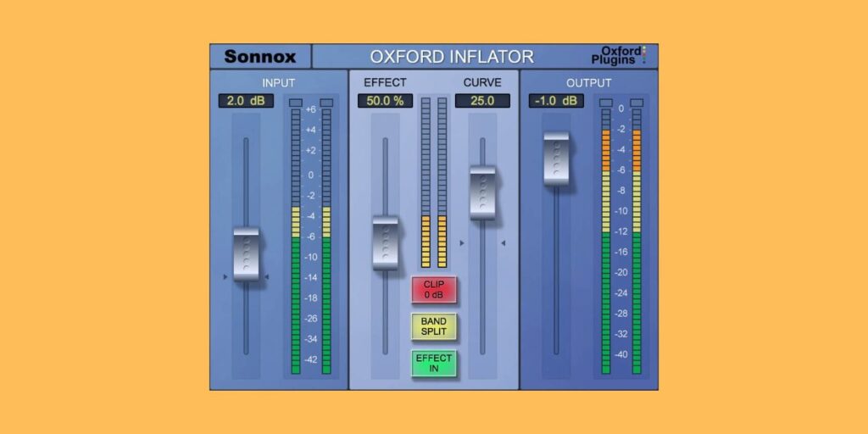Click the left arrow marker beside Input fader
This screenshot has height=434, width=868.
tap(225, 276)
